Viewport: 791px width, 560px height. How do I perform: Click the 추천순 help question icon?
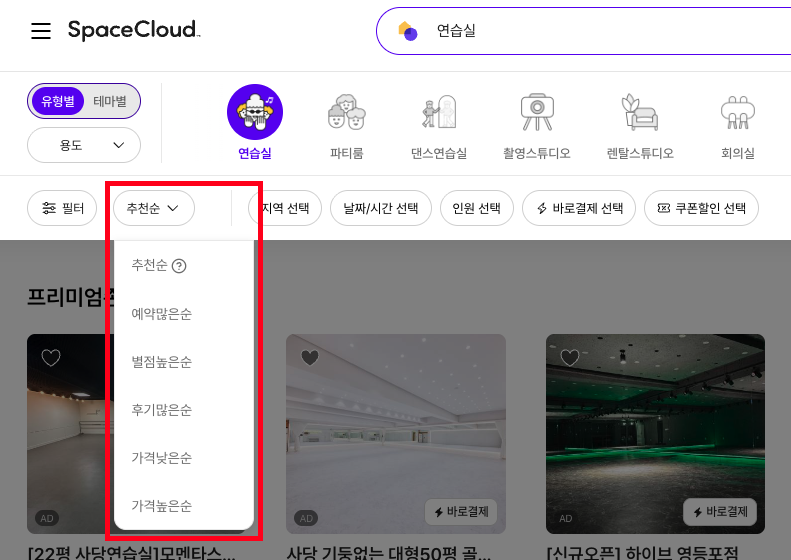[x=180, y=266]
